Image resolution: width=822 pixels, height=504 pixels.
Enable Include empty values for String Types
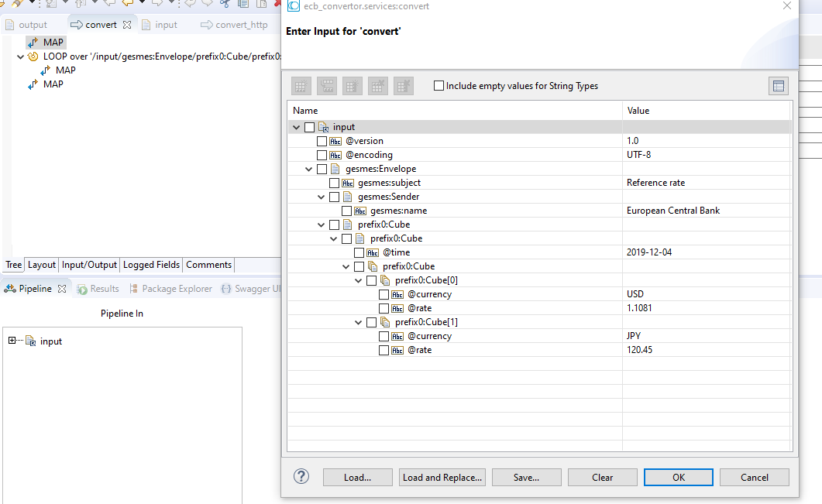439,85
